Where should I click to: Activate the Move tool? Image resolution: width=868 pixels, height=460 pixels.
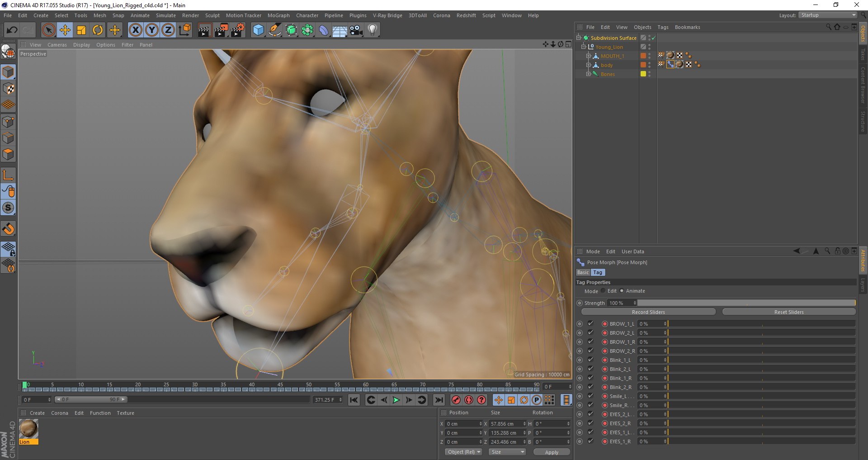pos(65,30)
